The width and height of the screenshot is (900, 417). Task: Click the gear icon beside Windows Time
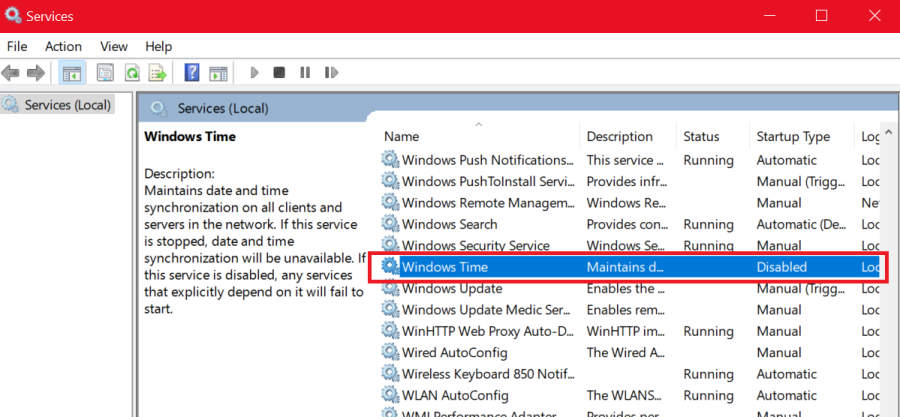click(x=390, y=266)
